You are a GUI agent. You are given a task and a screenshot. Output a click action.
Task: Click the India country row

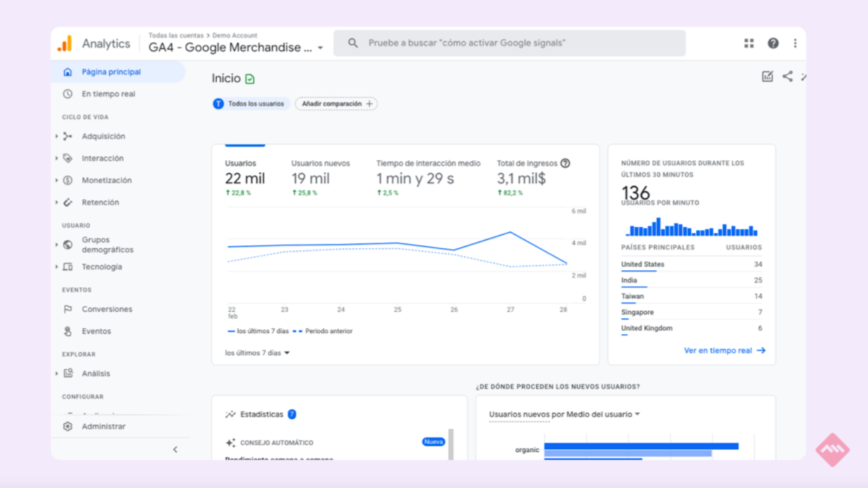point(691,281)
